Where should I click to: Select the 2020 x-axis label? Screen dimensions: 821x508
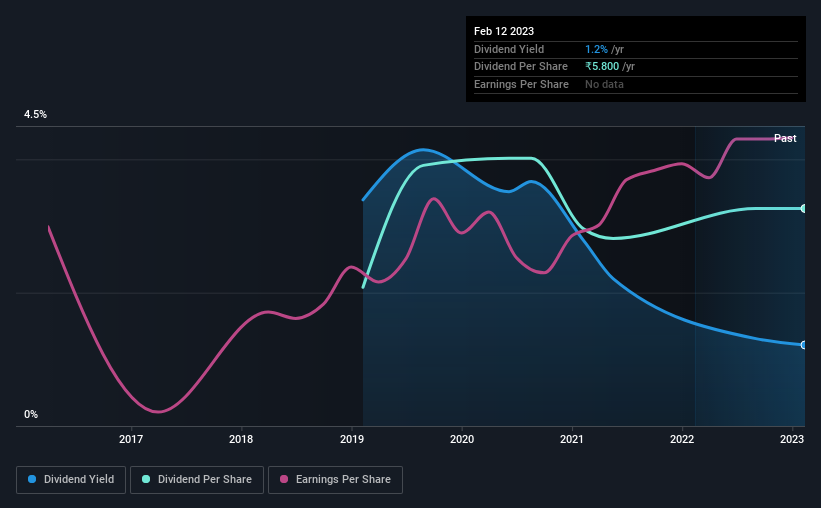462,439
